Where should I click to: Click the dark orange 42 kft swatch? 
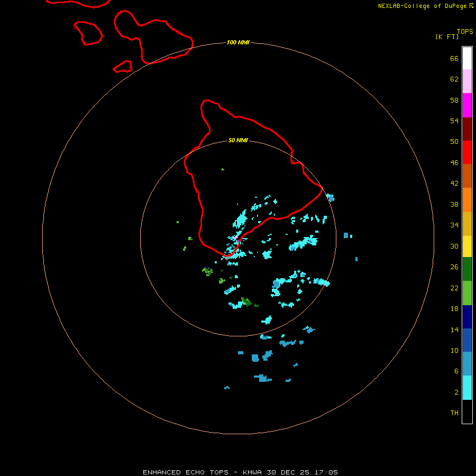[467, 176]
